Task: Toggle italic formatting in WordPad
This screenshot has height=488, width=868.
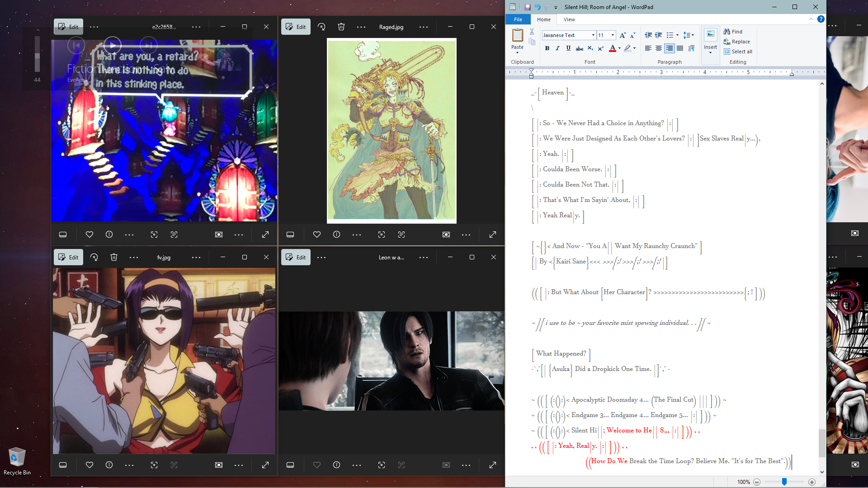Action: pyautogui.click(x=557, y=48)
